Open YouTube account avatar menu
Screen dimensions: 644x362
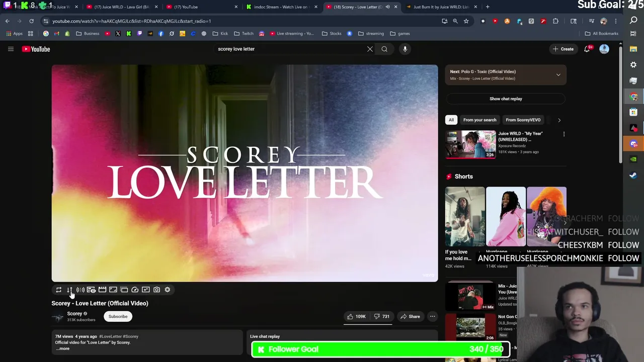(x=604, y=49)
